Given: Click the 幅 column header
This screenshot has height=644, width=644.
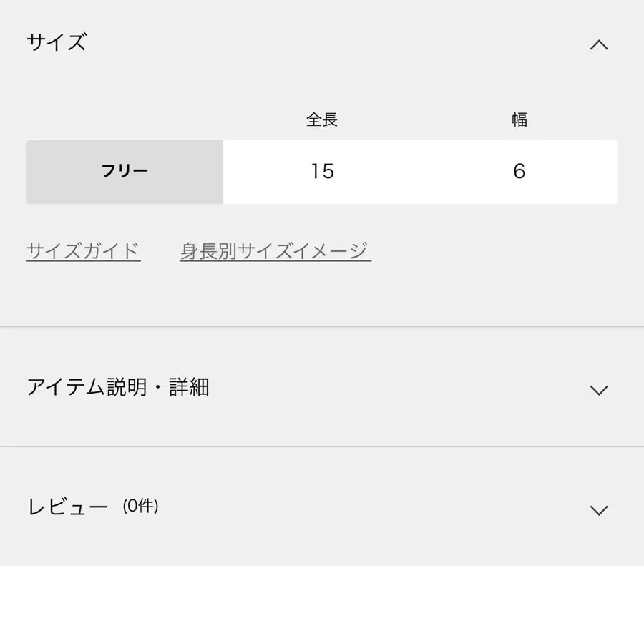Looking at the screenshot, I should (518, 119).
